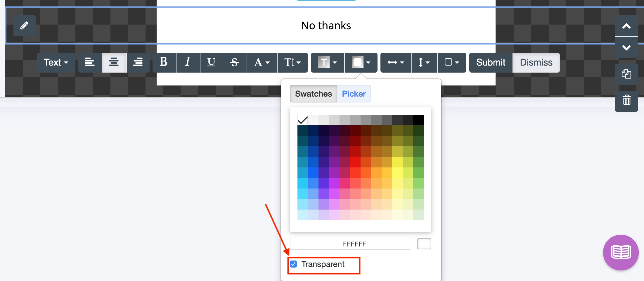The image size is (644, 281).
Task: Apply bold formatting to text
Action: tap(164, 62)
